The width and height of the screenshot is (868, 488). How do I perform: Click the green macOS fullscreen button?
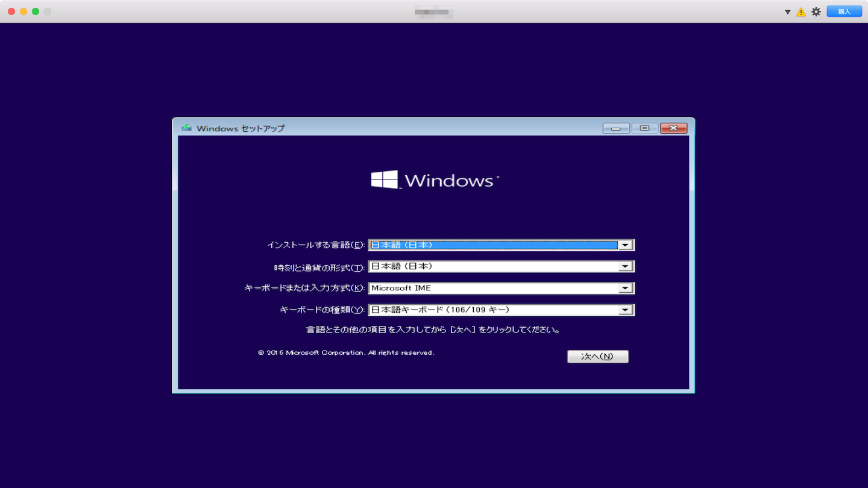[36, 11]
